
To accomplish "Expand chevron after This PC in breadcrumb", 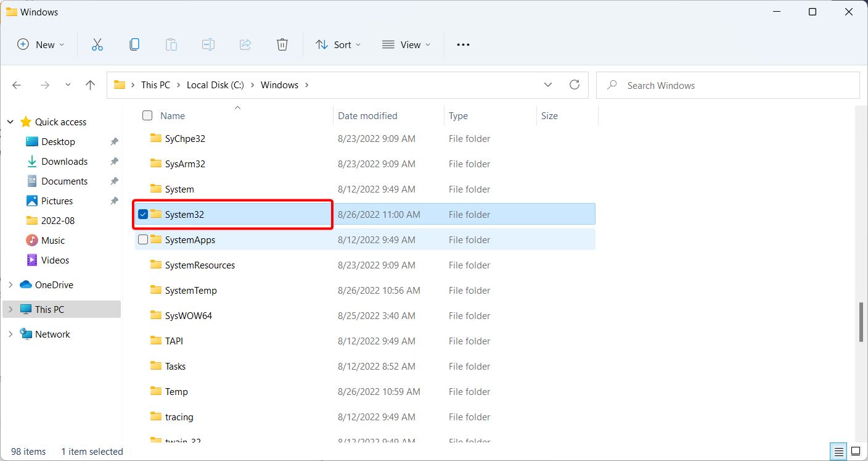I will (x=178, y=85).
